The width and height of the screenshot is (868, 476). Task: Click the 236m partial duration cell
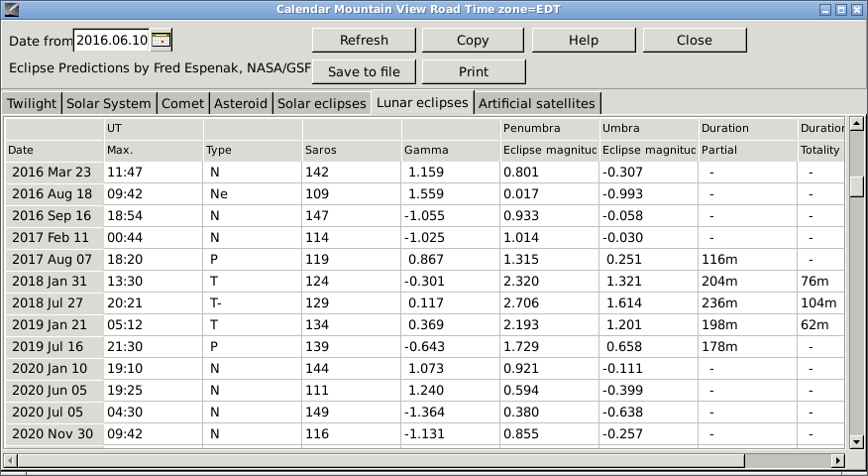[x=748, y=303]
